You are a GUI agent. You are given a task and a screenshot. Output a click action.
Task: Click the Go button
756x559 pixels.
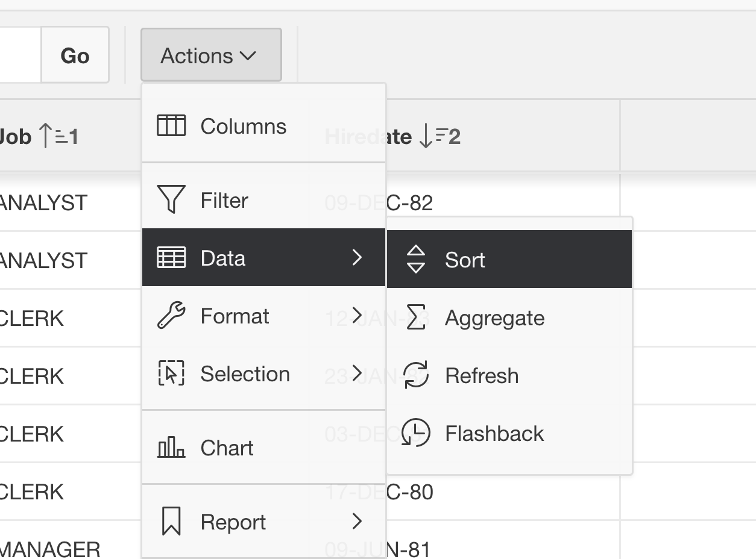(75, 55)
